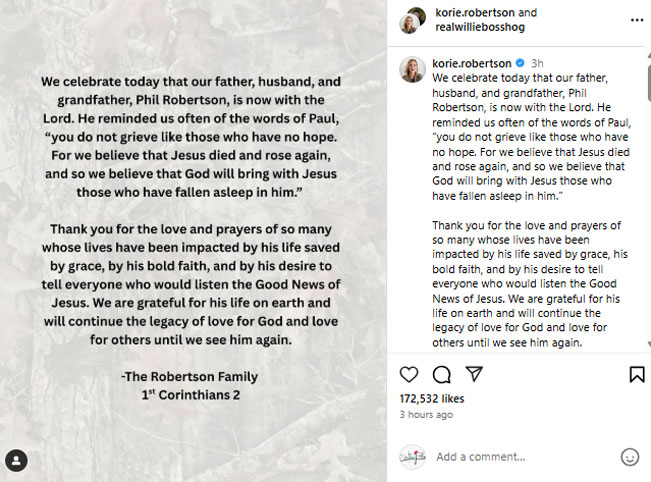Save the post with the bookmark icon
The height and width of the screenshot is (482, 651).
click(x=636, y=374)
